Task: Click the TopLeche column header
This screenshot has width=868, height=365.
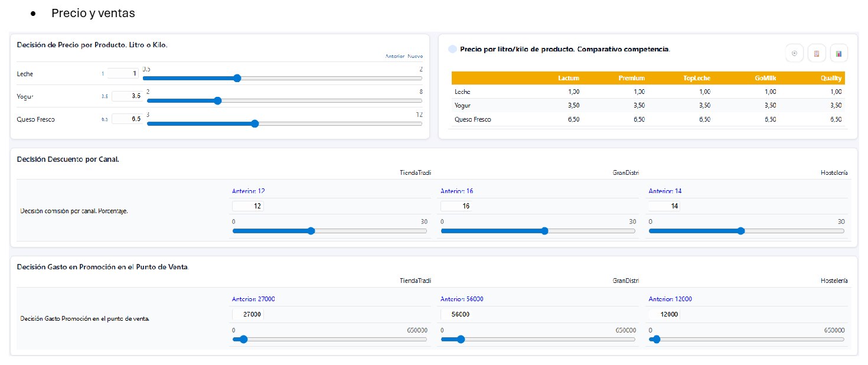Action: [696, 78]
